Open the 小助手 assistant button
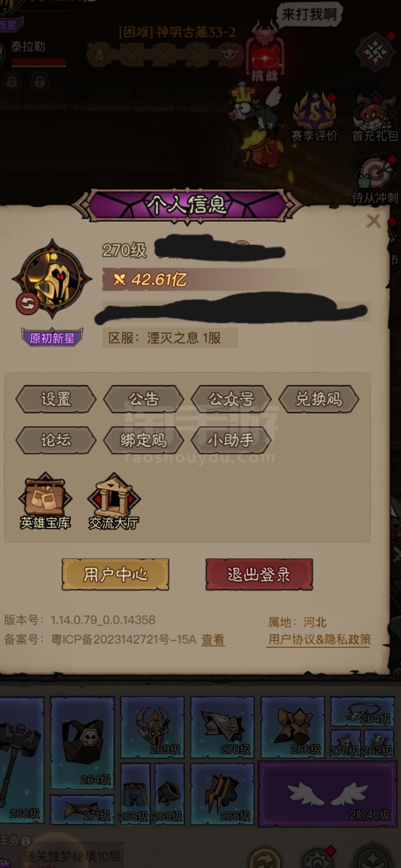This screenshot has width=401, height=868. [x=231, y=440]
